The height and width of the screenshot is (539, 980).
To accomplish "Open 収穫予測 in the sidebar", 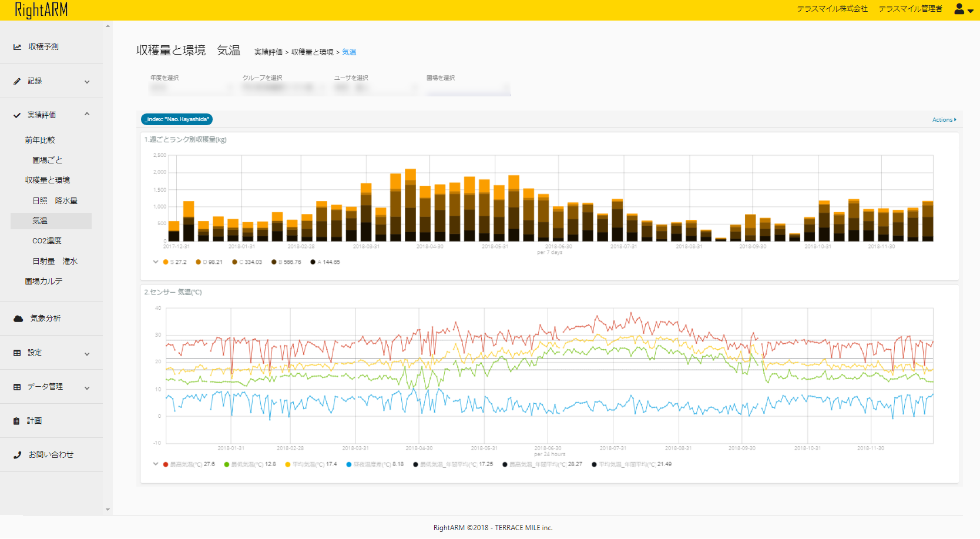I will point(43,47).
